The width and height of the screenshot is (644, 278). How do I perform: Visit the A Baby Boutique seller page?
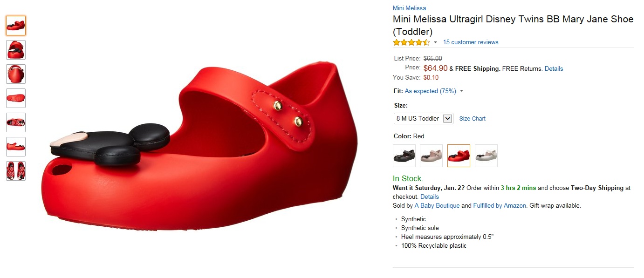point(437,205)
